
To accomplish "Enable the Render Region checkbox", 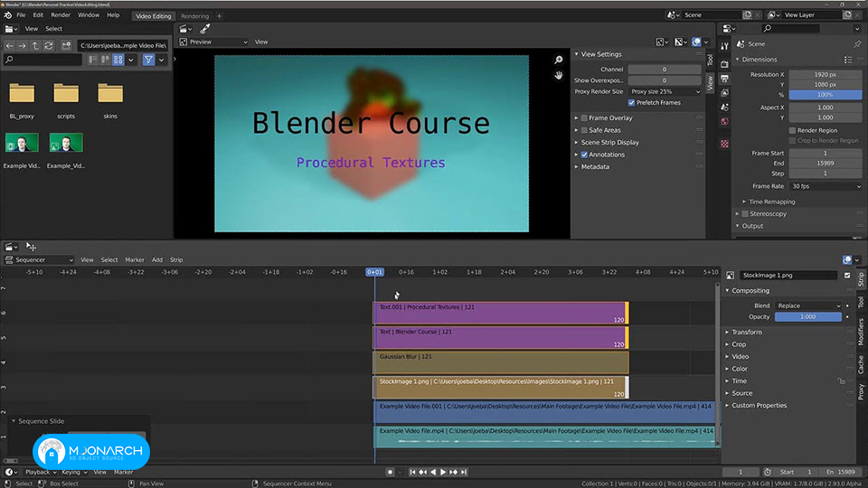I will (x=793, y=130).
